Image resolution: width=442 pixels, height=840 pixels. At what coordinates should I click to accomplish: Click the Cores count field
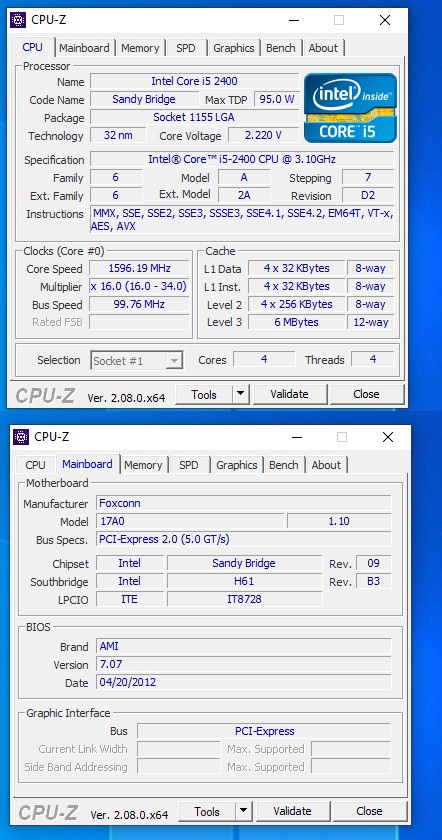tap(264, 359)
